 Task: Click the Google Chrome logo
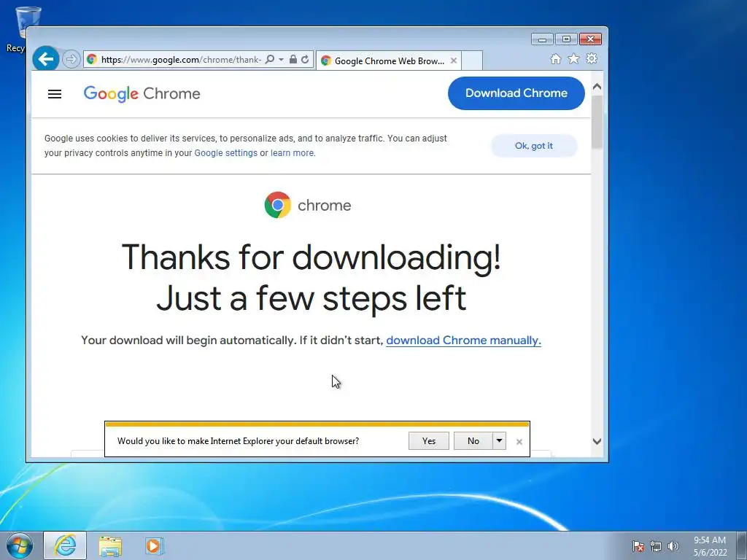(x=142, y=94)
